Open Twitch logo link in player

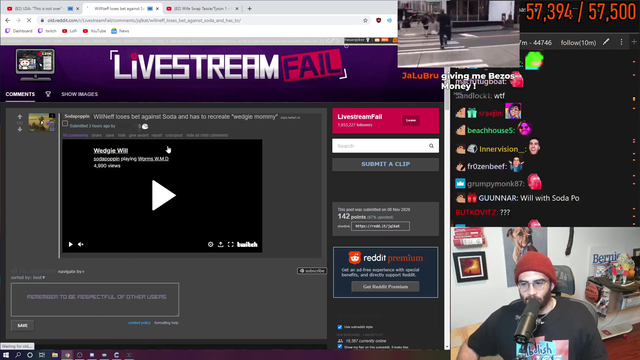point(247,244)
